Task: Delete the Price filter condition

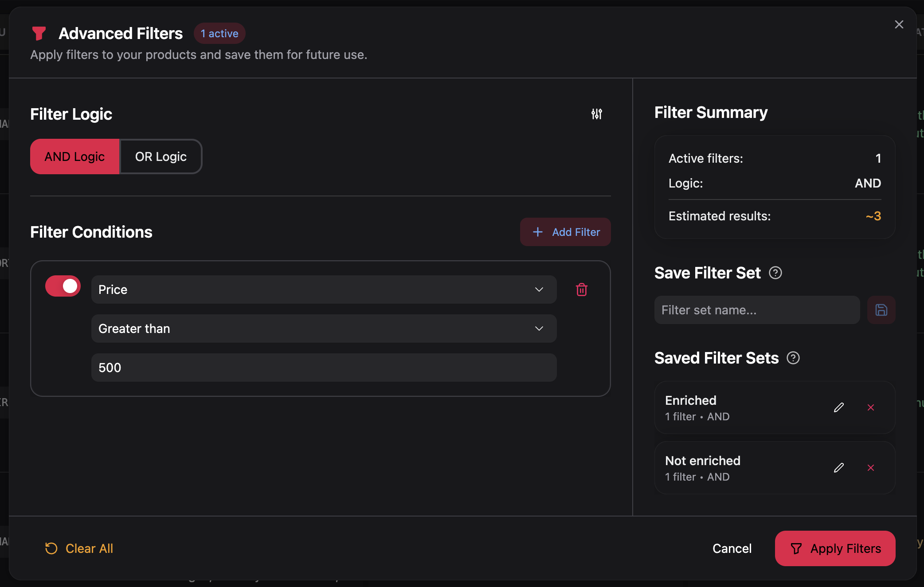Action: pyautogui.click(x=581, y=290)
